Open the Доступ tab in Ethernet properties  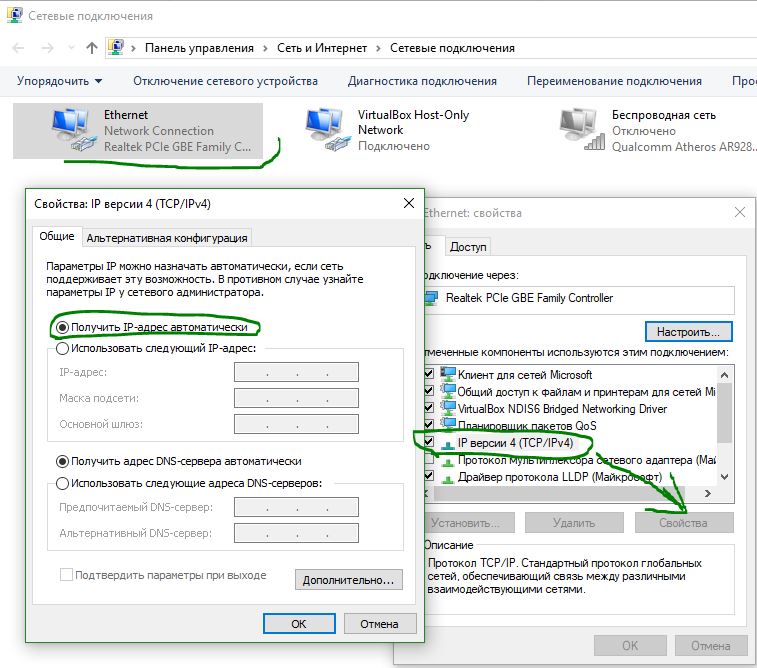click(467, 247)
